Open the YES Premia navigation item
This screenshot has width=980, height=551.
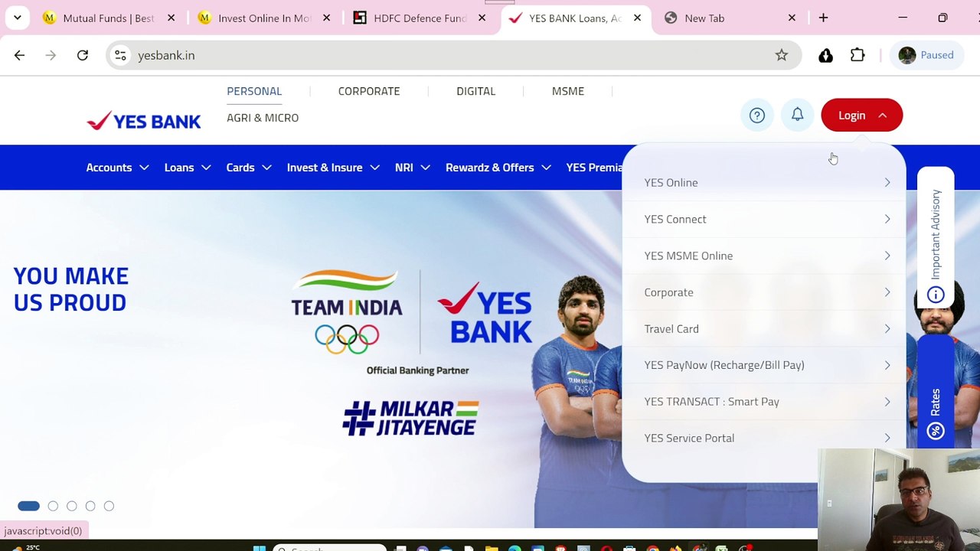pyautogui.click(x=594, y=168)
